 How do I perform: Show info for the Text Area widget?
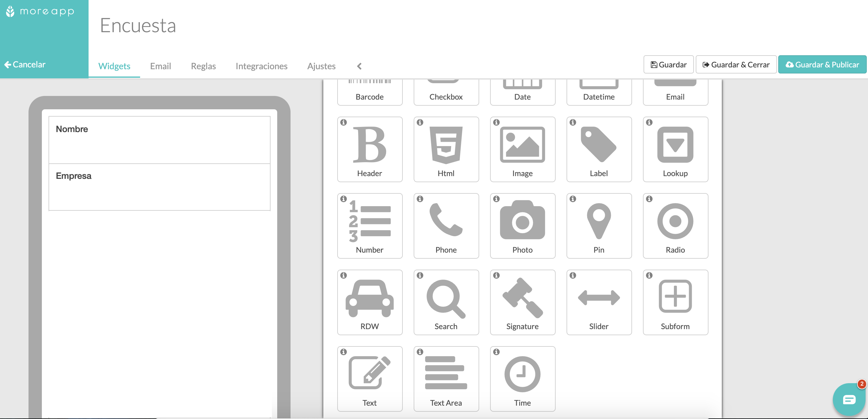click(x=420, y=352)
